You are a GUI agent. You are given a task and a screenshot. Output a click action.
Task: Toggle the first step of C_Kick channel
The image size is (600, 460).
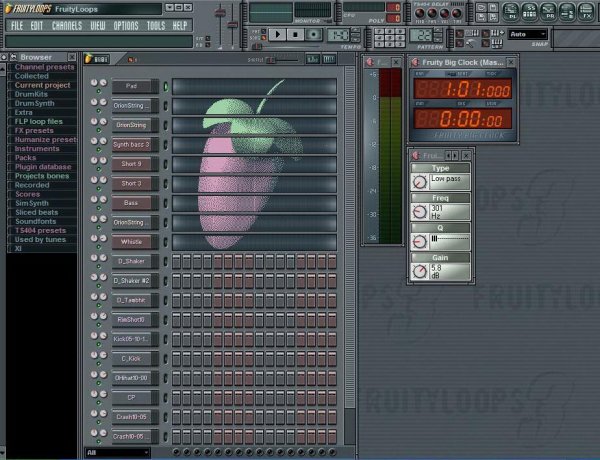pos(176,359)
